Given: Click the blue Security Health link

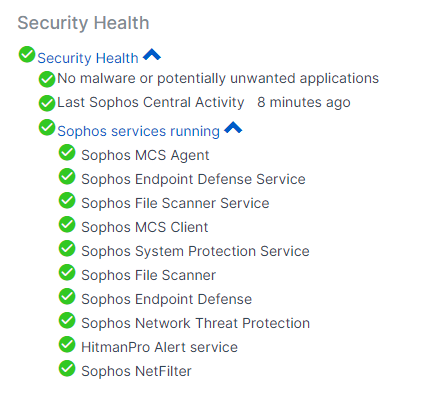Looking at the screenshot, I should (x=88, y=58).
